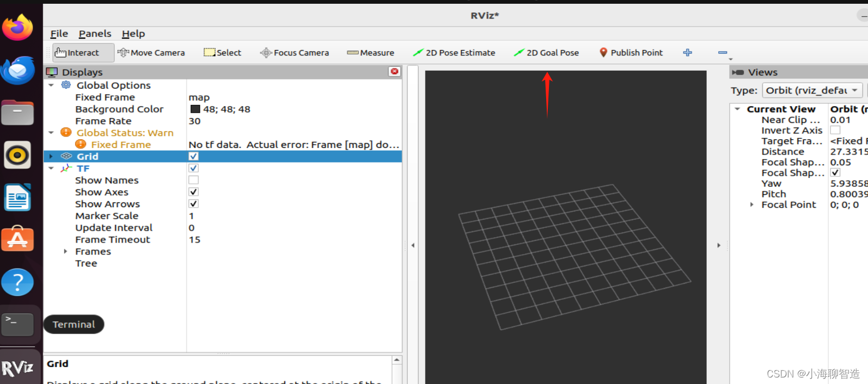The image size is (868, 384).
Task: Collapse left panel with splitter arrow
Action: click(413, 245)
